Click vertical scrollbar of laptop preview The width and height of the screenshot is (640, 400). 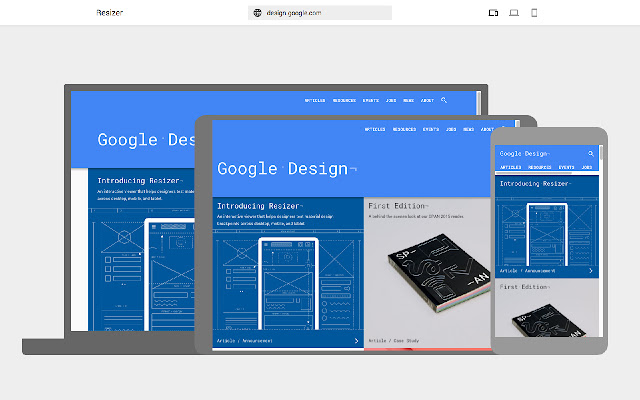coord(478,103)
